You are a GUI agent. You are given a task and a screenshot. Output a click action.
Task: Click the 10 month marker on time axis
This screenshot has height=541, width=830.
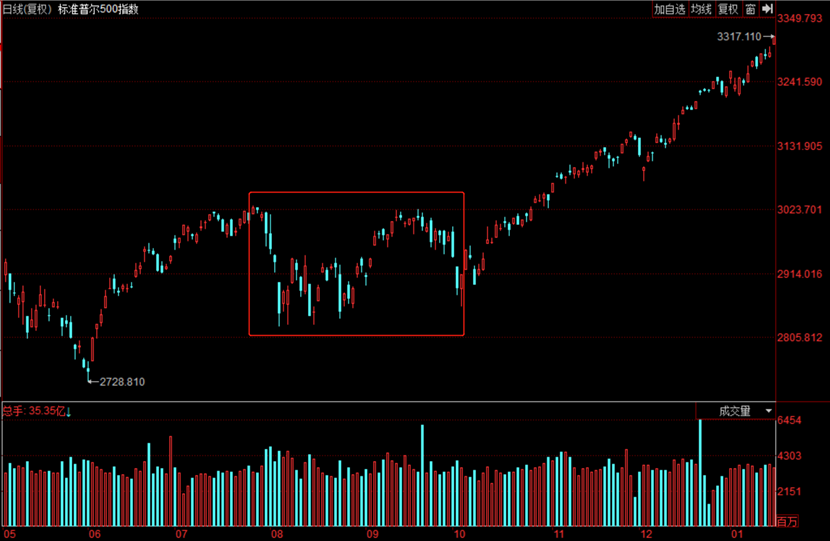(459, 534)
